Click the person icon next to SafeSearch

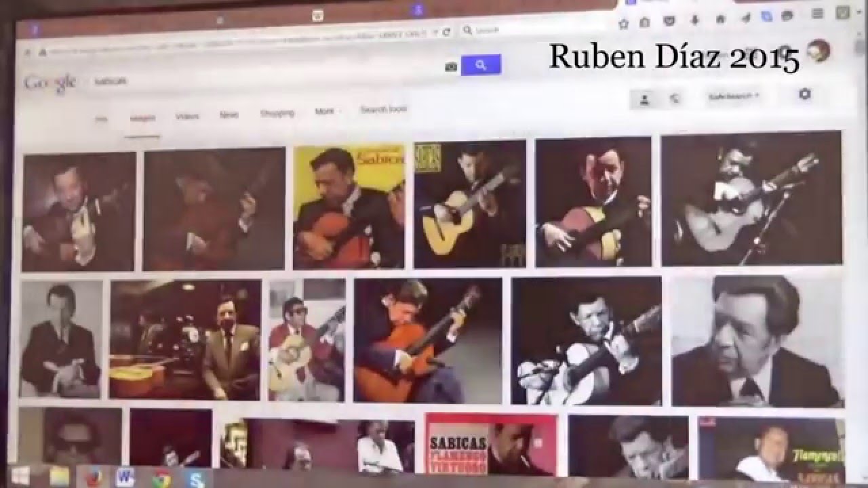pos(644,99)
